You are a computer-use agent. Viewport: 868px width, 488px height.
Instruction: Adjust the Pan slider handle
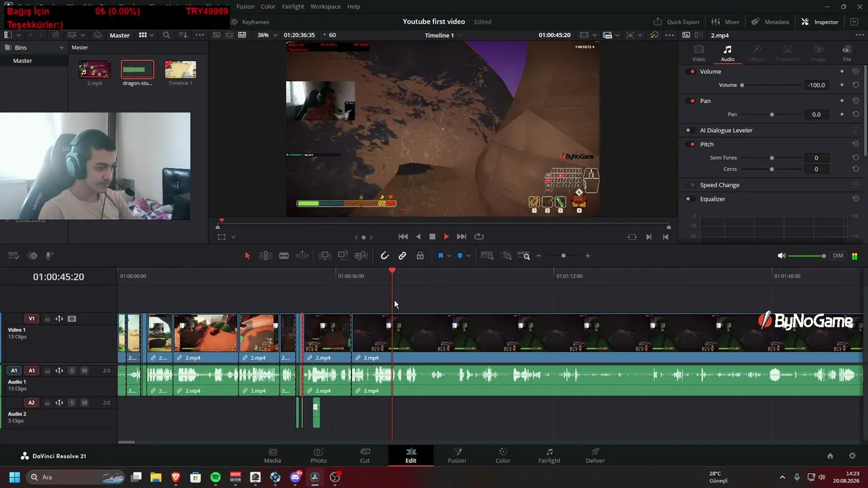[x=772, y=115]
